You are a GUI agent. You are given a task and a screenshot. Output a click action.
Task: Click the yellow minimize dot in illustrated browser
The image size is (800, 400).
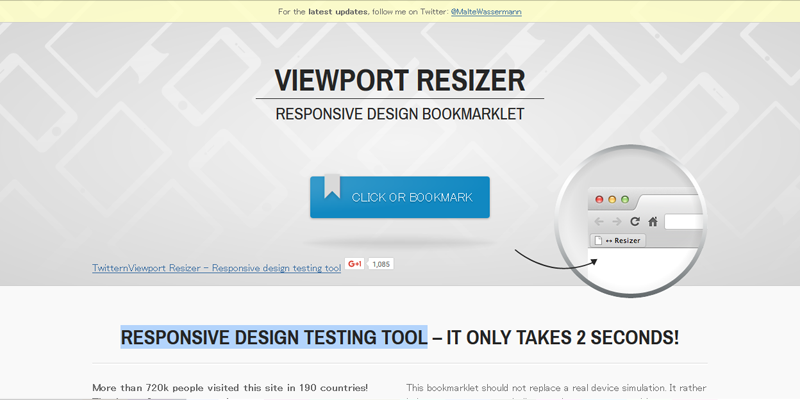(x=612, y=199)
